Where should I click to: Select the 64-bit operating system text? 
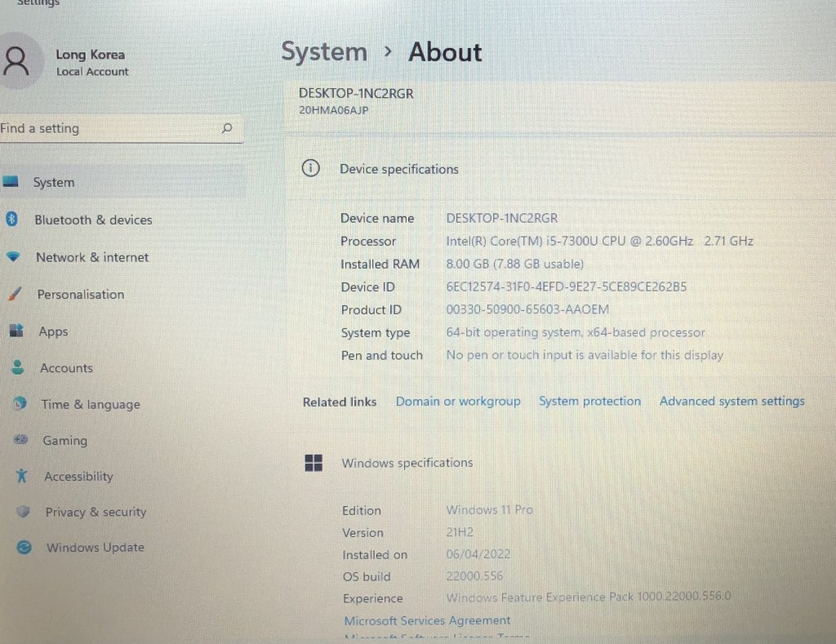pyautogui.click(x=576, y=332)
